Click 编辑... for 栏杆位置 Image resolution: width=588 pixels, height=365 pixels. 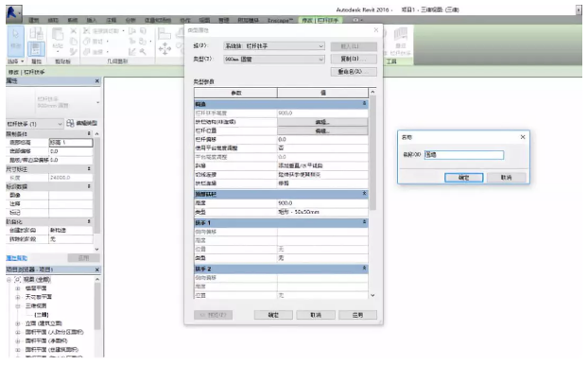click(x=322, y=130)
